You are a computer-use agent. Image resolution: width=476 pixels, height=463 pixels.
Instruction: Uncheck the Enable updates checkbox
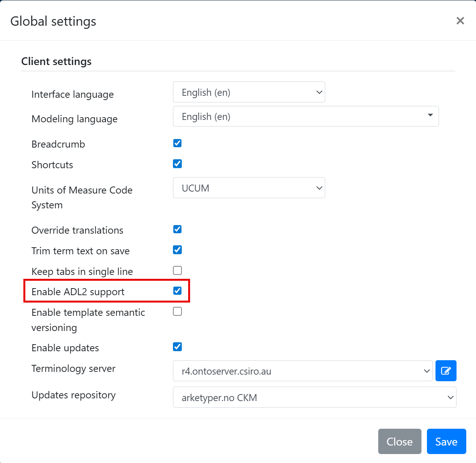[177, 347]
